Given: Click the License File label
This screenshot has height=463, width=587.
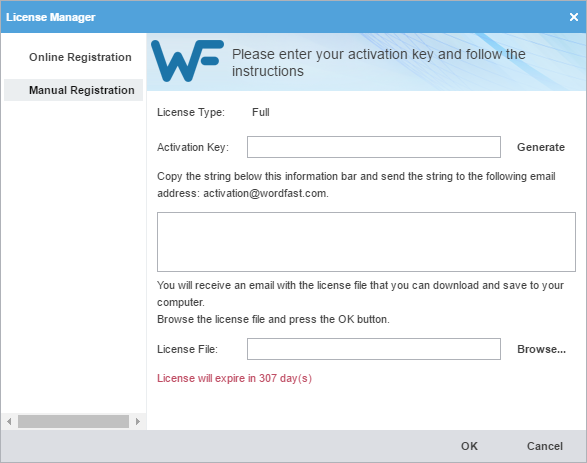Looking at the screenshot, I should pos(187,349).
